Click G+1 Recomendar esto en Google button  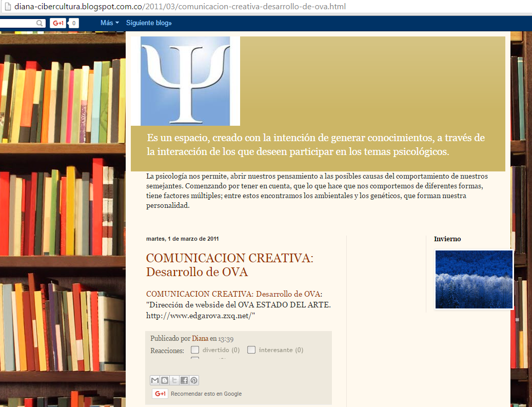point(160,394)
